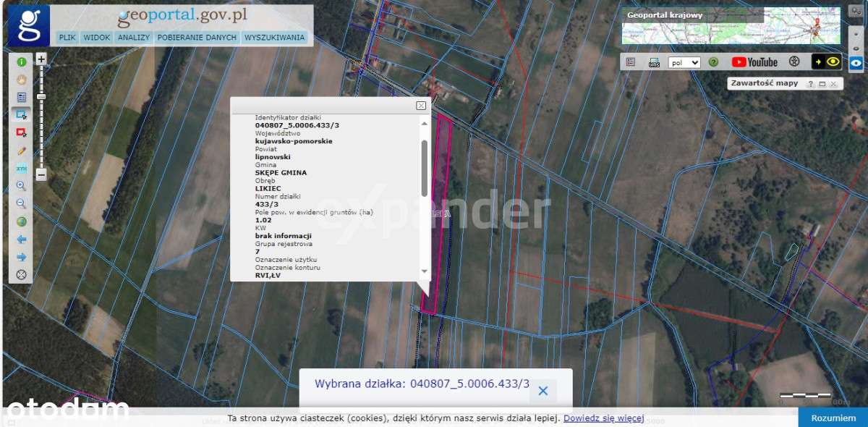Click the identifier value 040807_5.0006.433/3 in popup

297,125
